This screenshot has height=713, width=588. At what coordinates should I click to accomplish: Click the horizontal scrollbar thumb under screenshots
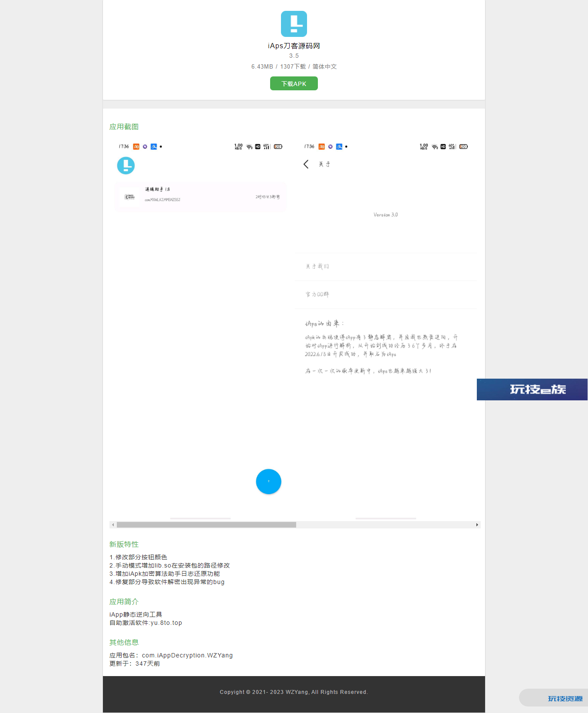[206, 525]
